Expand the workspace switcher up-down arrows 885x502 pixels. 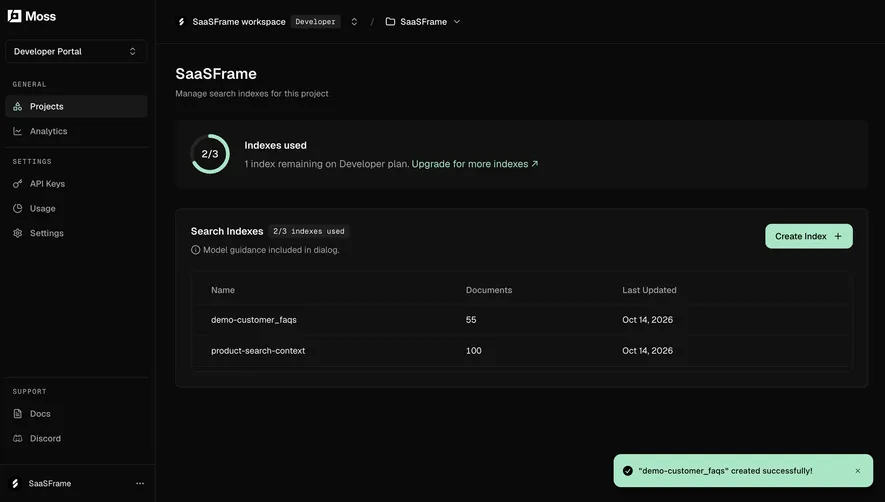pyautogui.click(x=354, y=22)
